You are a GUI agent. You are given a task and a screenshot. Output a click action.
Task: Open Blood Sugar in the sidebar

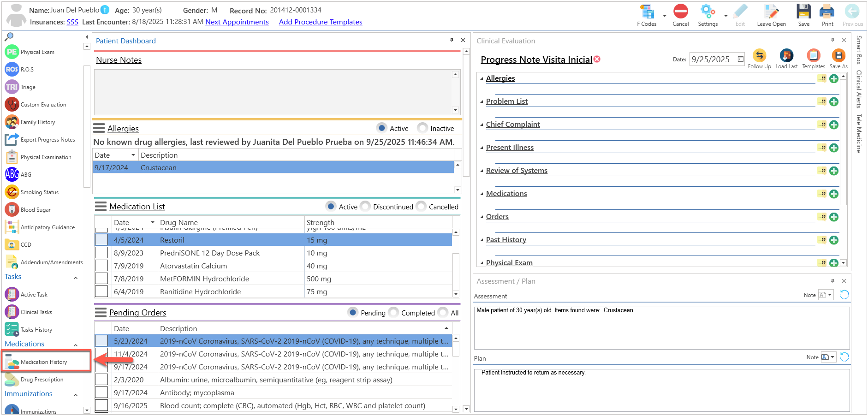point(28,210)
